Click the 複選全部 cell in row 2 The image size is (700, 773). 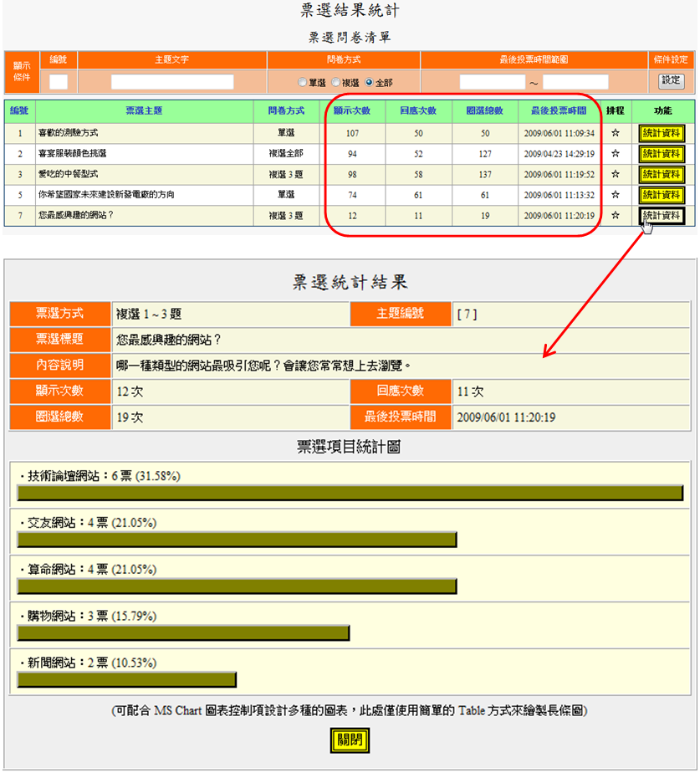point(286,153)
